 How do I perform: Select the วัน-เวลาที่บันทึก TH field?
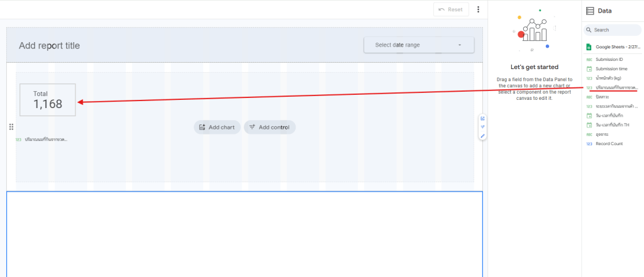[612, 125]
